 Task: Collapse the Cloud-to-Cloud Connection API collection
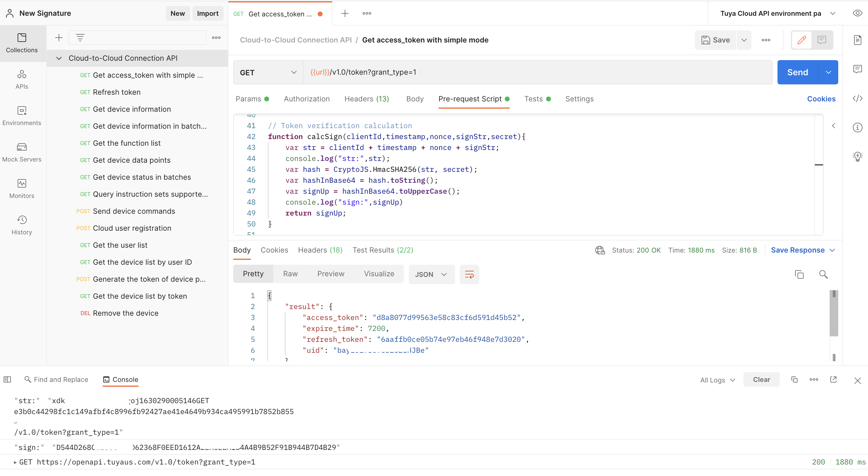(x=59, y=58)
